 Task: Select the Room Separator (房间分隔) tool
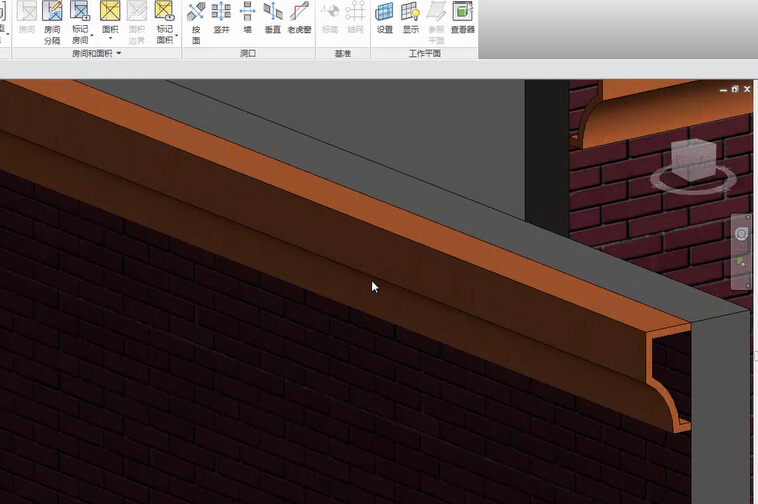pos(52,20)
